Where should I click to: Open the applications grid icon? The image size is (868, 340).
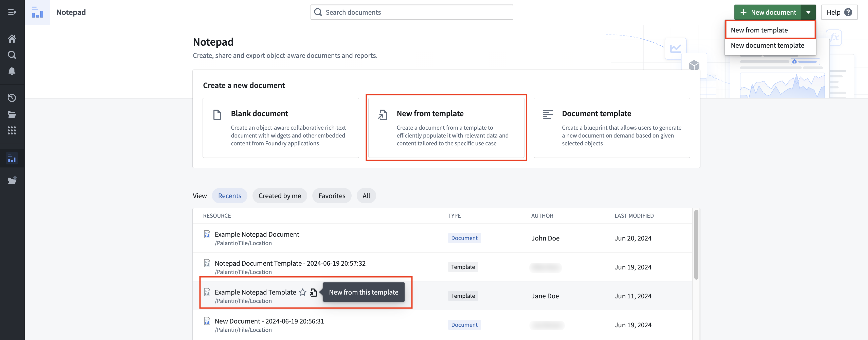tap(12, 130)
